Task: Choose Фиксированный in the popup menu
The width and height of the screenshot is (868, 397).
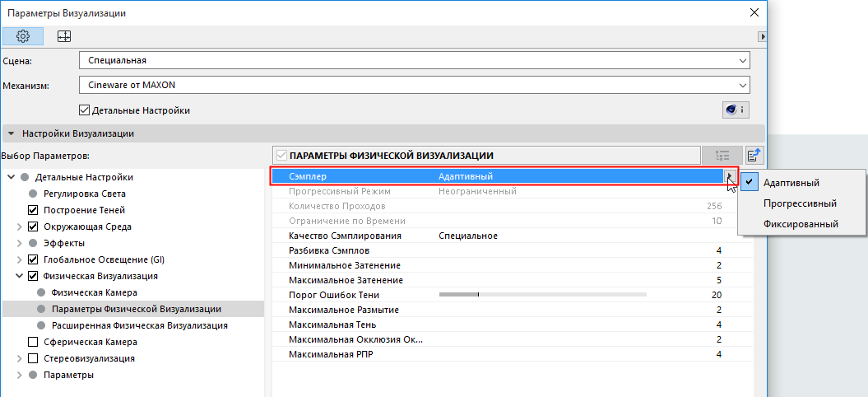Action: 801,225
